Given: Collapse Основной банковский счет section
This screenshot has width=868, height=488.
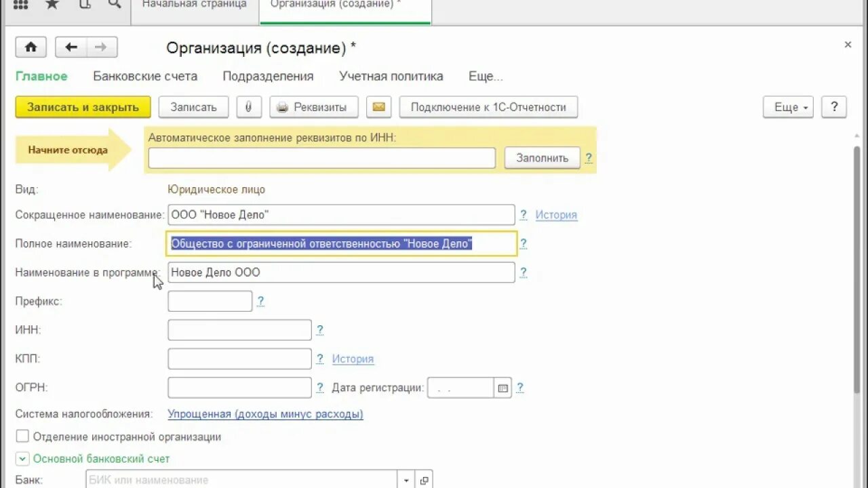Looking at the screenshot, I should (x=22, y=459).
